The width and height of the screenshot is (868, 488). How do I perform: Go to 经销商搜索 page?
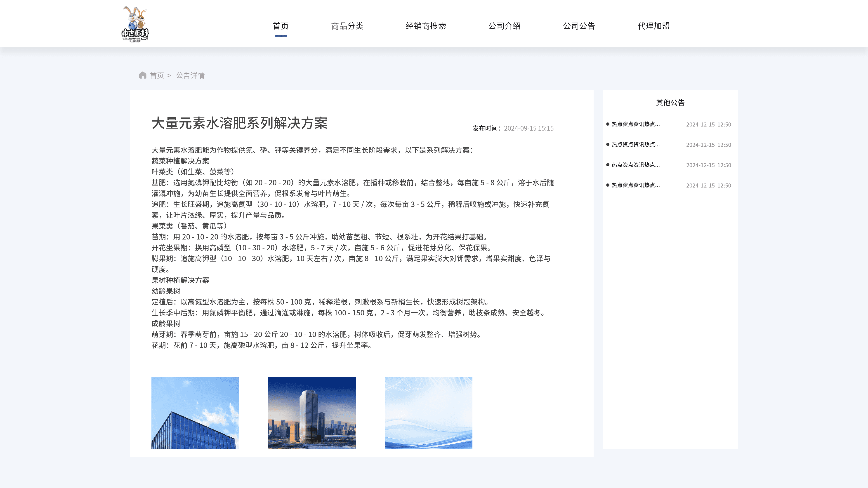pos(426,26)
